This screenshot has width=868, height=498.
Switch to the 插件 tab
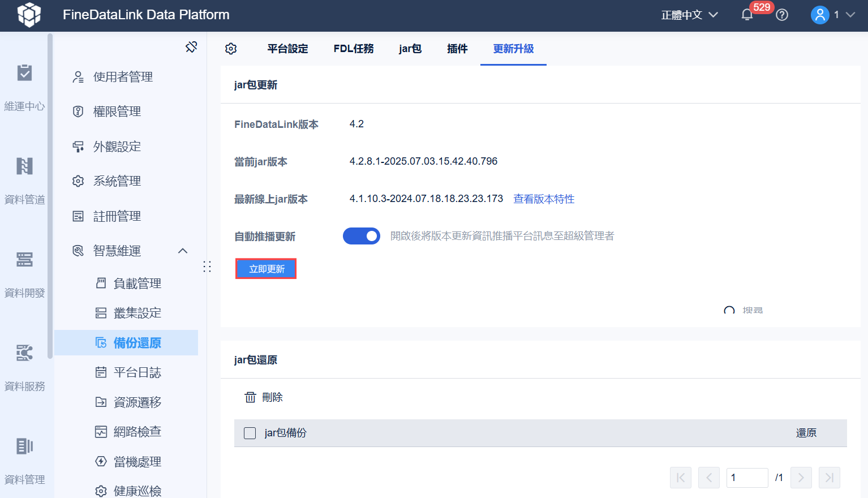coord(457,49)
